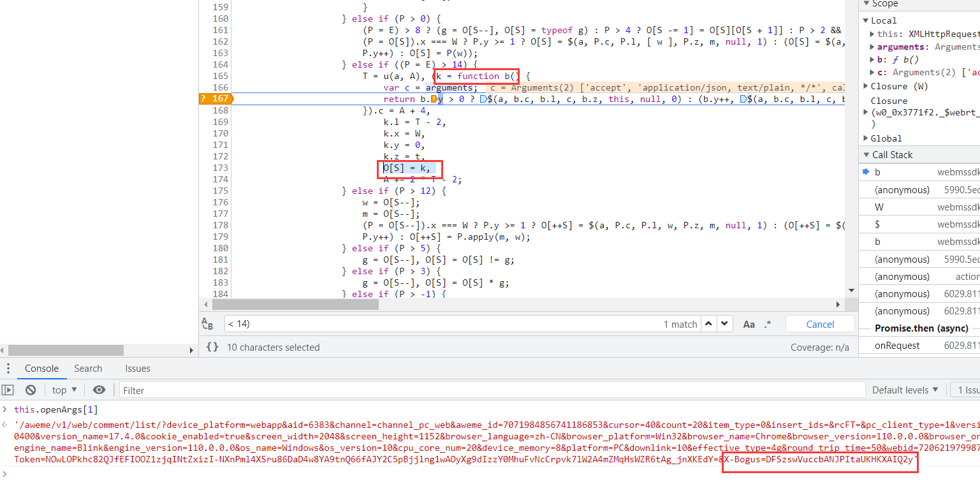980x498 pixels.
Task: Jump to the previous search match
Action: point(708,324)
